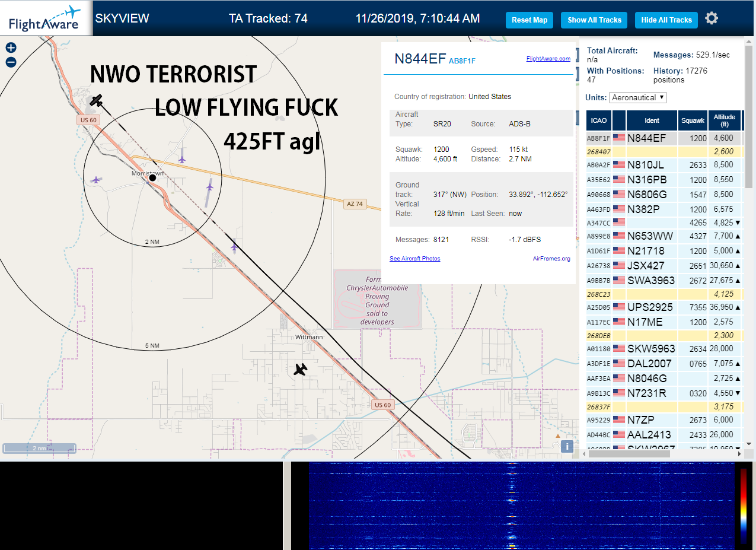Select the N844EF row in table
756x550 pixels.
click(x=664, y=138)
